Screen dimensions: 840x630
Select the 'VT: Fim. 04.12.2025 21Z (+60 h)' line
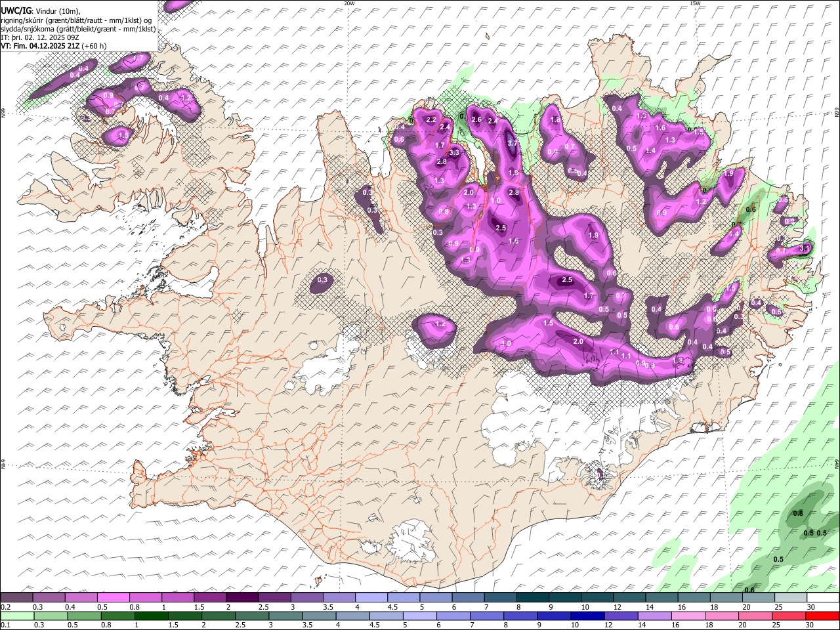point(54,46)
